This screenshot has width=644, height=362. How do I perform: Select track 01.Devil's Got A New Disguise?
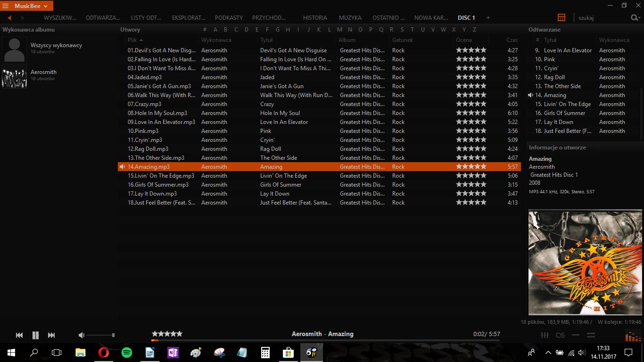pyautogui.click(x=319, y=50)
